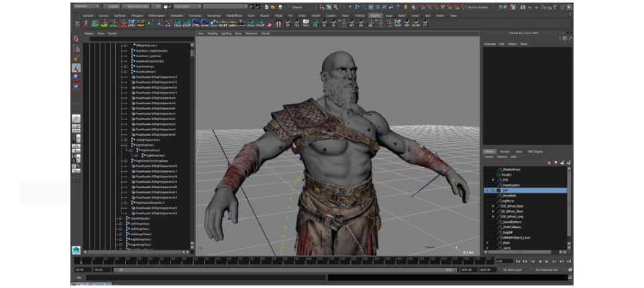
Task: Click the DCAP shelf icon
Action: point(416,23)
